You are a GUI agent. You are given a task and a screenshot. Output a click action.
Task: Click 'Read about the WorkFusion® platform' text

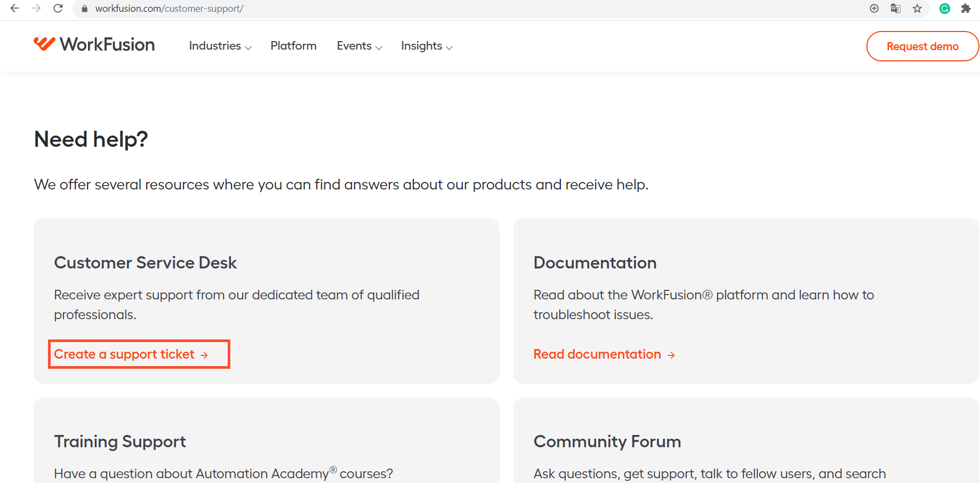pyautogui.click(x=704, y=305)
